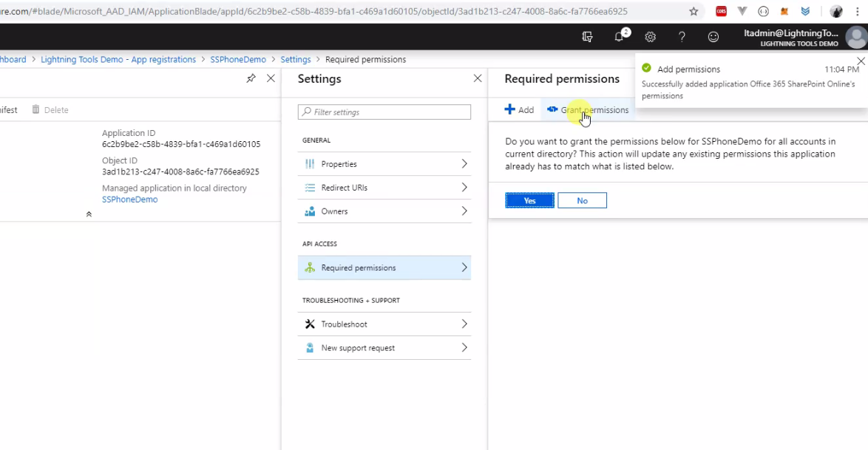Close the Settings blade
The height and width of the screenshot is (450, 868).
tap(478, 78)
